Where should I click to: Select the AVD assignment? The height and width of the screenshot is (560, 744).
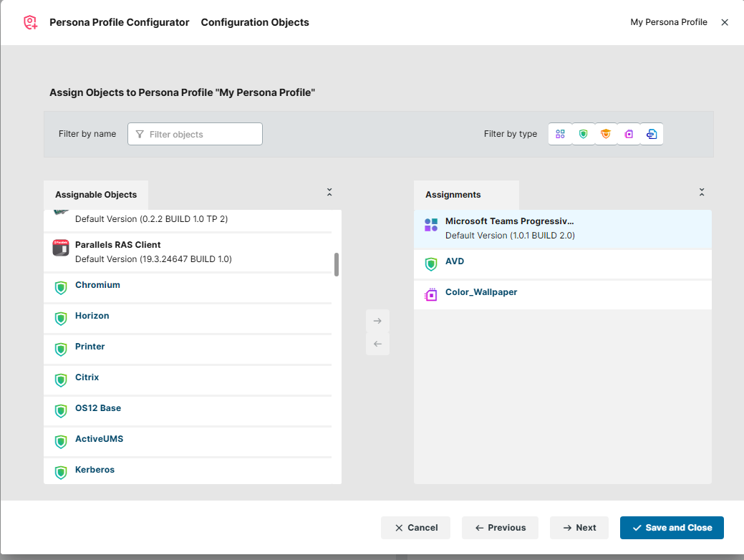(x=563, y=264)
